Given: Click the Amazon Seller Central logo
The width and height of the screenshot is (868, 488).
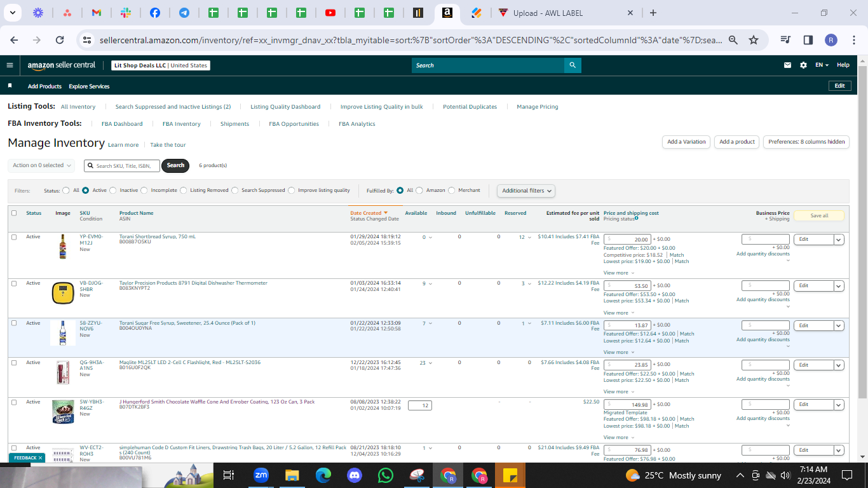Looking at the screenshot, I should [62, 65].
